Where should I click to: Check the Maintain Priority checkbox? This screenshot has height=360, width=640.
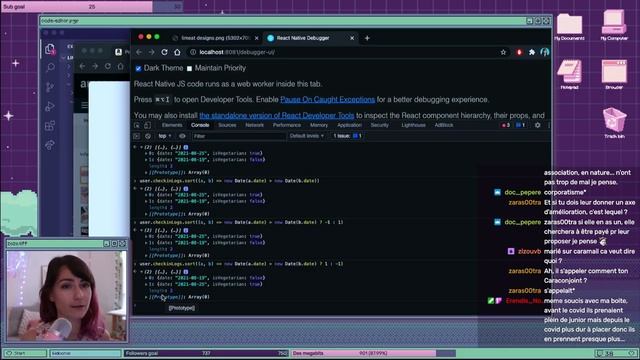pos(189,69)
